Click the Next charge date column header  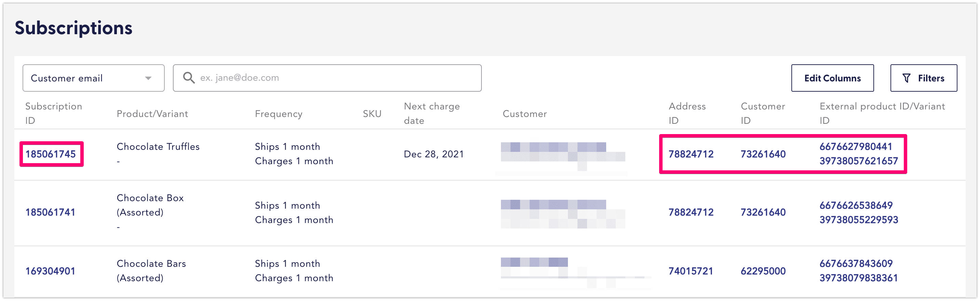click(x=432, y=113)
